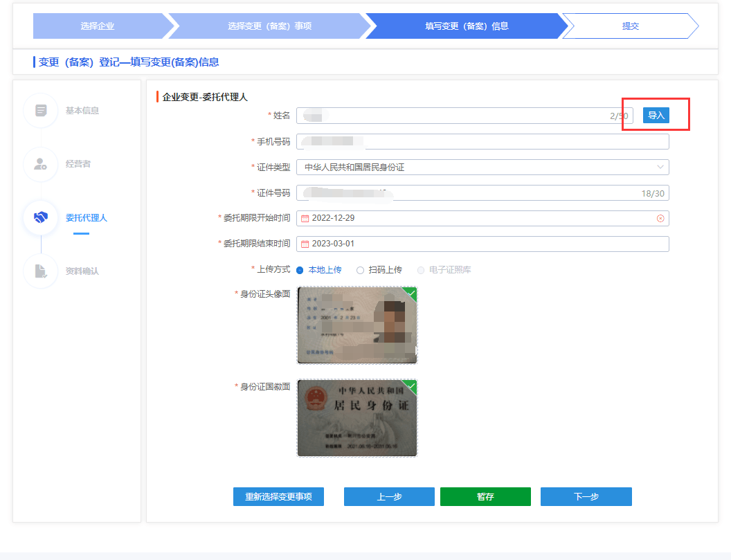The width and height of the screenshot is (731, 560).
Task: Click the 资料确认 file icon in sidebar
Action: pyautogui.click(x=41, y=271)
